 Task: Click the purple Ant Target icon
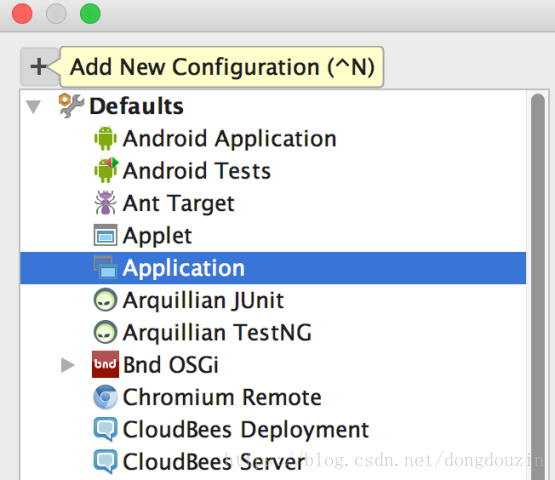click(x=105, y=203)
